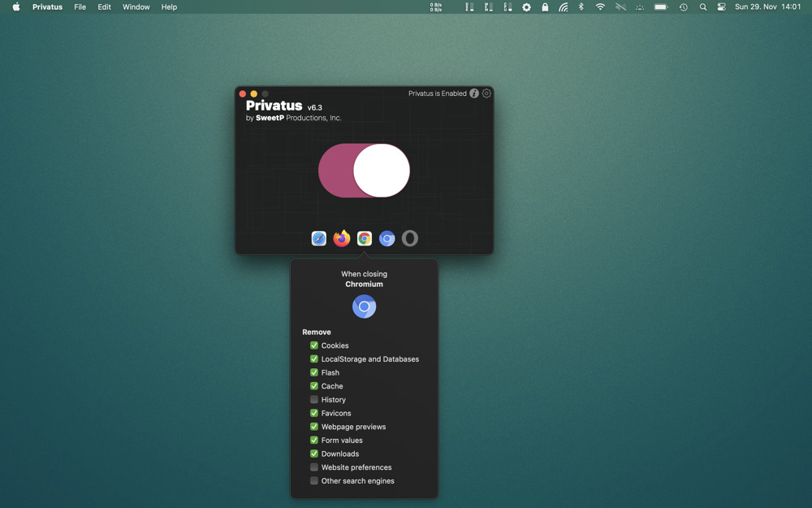Click the Privatus v6.3 title text

click(283, 106)
